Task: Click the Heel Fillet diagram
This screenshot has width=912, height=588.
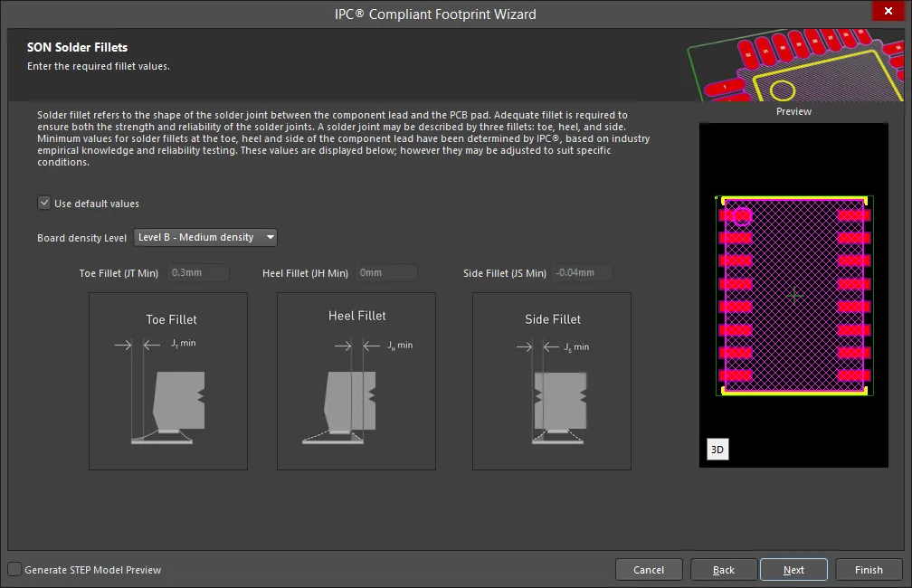Action: tap(356, 381)
